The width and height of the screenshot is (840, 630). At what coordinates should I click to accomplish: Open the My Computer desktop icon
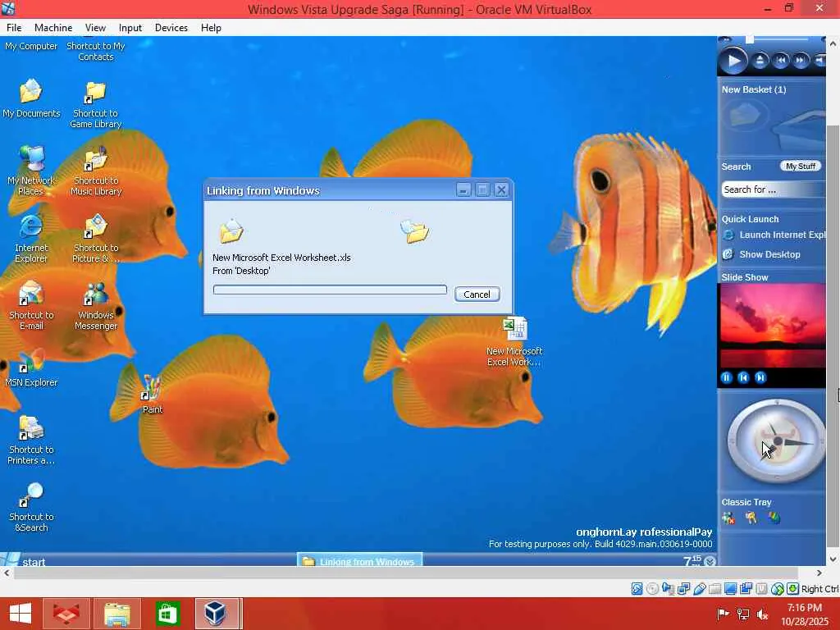(x=31, y=46)
